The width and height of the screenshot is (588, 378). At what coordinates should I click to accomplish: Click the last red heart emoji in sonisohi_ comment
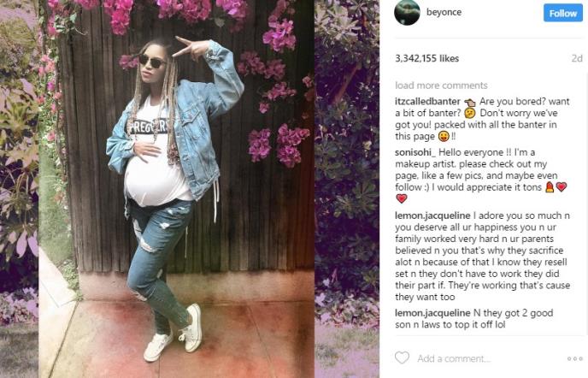401,198
